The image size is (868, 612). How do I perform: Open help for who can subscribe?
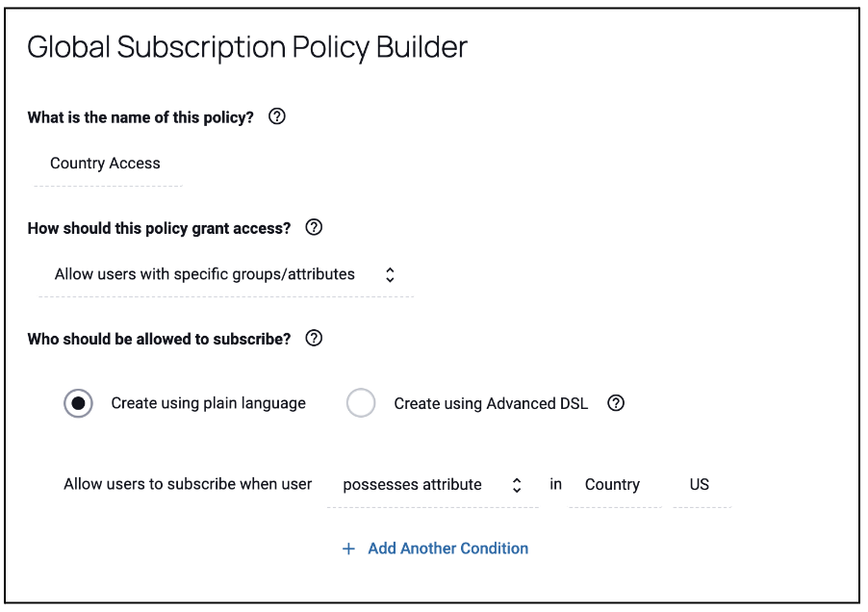(x=314, y=339)
